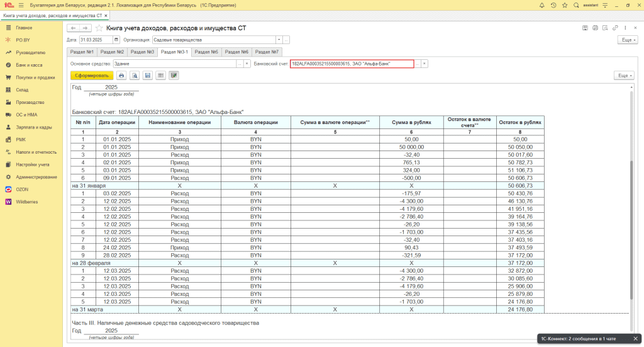Add this form to favorites star

pyautogui.click(x=99, y=28)
